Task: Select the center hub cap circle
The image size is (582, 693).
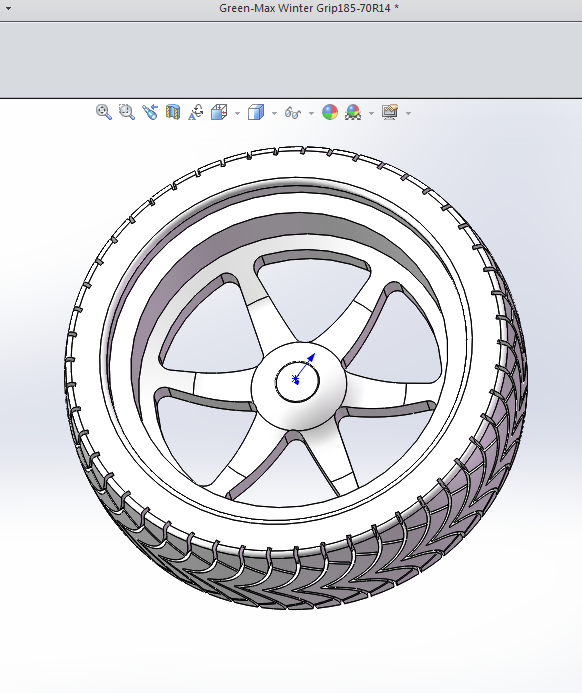Action: (x=297, y=382)
